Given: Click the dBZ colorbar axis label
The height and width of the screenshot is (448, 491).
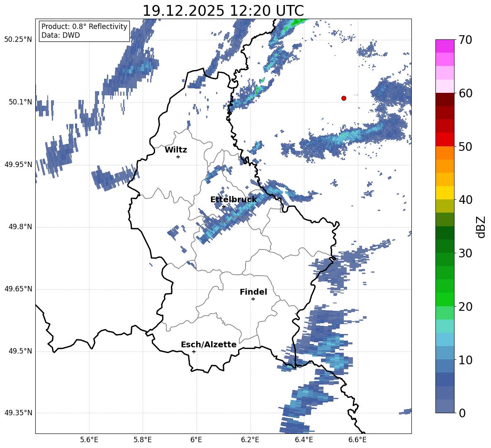Looking at the screenshot, I should (x=481, y=227).
